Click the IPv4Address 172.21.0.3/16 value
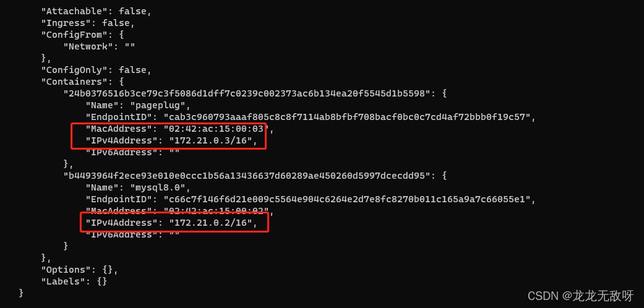The image size is (644, 308). 213,140
